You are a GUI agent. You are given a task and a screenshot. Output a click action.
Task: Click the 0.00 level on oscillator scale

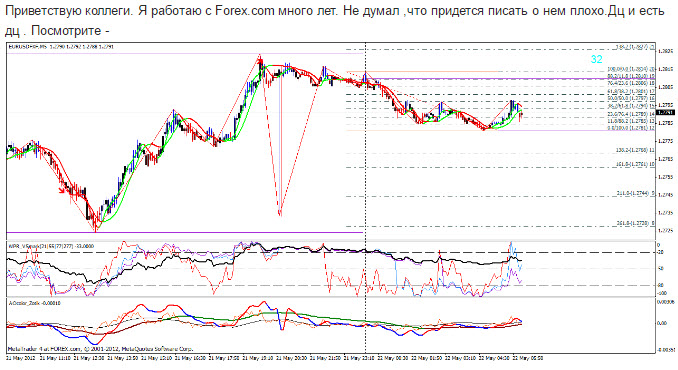pos(662,323)
